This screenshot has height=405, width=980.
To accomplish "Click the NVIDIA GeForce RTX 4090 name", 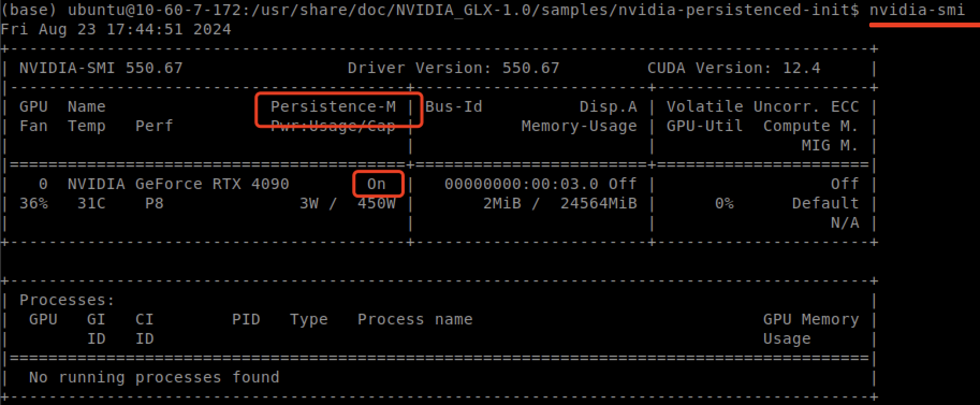I will (178, 184).
